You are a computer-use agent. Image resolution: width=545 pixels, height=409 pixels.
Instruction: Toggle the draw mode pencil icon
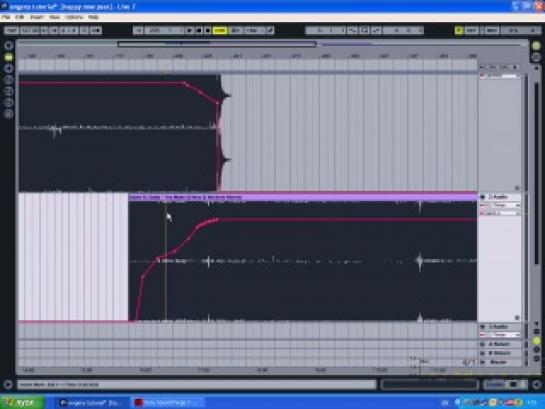(270, 31)
